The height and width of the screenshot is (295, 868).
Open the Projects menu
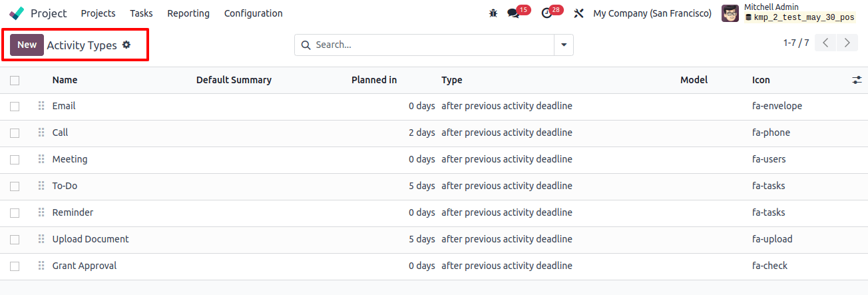(x=98, y=13)
